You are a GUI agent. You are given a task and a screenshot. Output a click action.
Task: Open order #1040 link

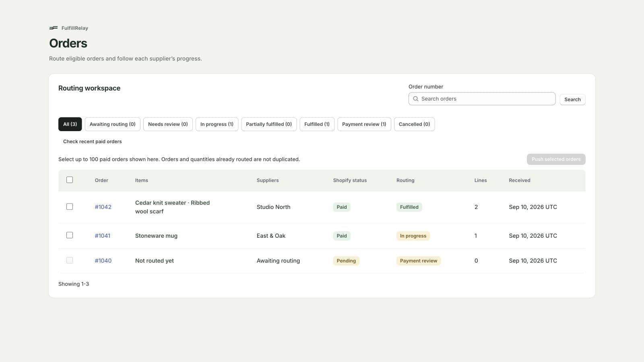103,261
